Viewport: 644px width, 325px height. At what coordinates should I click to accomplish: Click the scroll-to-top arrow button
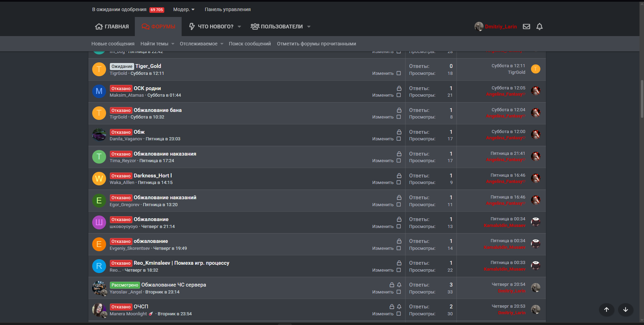606,310
